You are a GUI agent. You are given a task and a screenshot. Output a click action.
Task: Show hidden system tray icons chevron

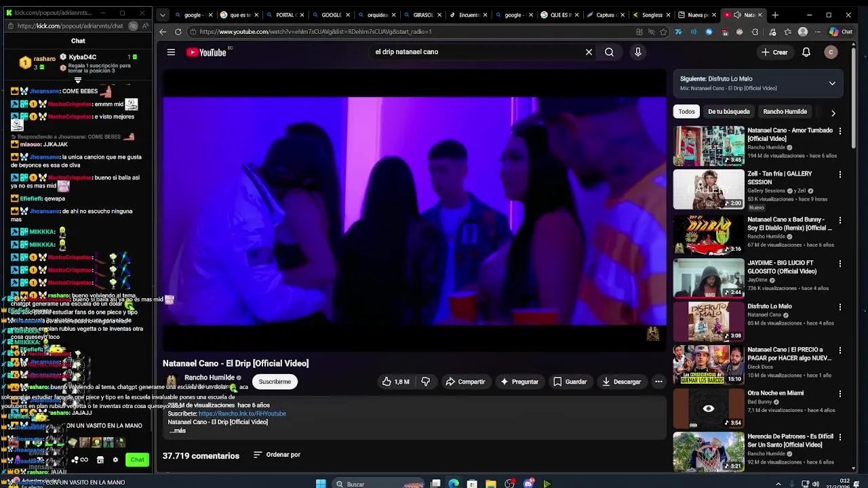pos(778,483)
